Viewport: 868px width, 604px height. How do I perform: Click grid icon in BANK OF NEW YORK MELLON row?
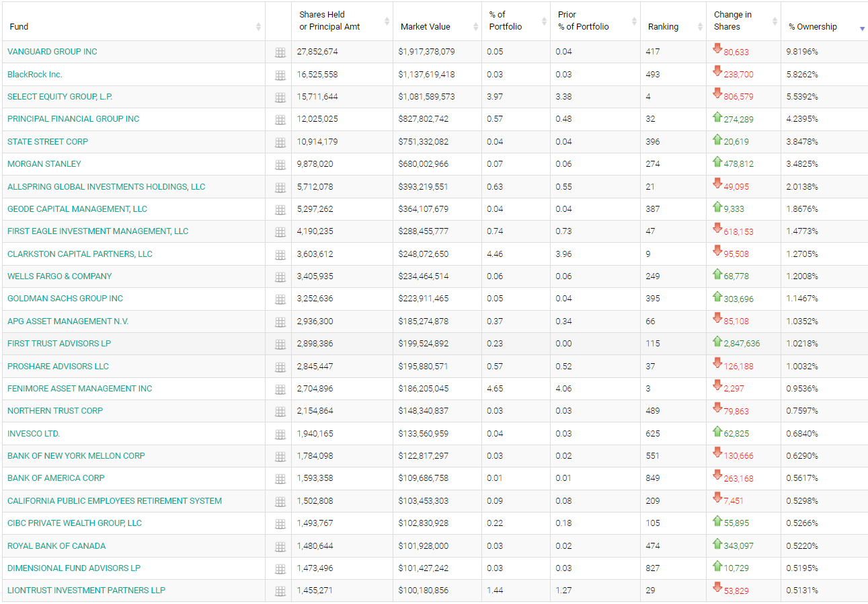click(280, 457)
